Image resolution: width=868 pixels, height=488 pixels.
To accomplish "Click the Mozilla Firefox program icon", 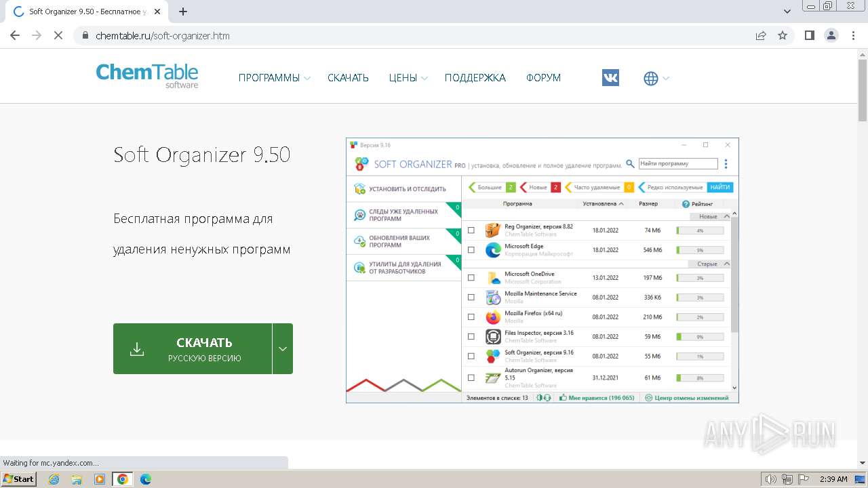I will coord(493,317).
